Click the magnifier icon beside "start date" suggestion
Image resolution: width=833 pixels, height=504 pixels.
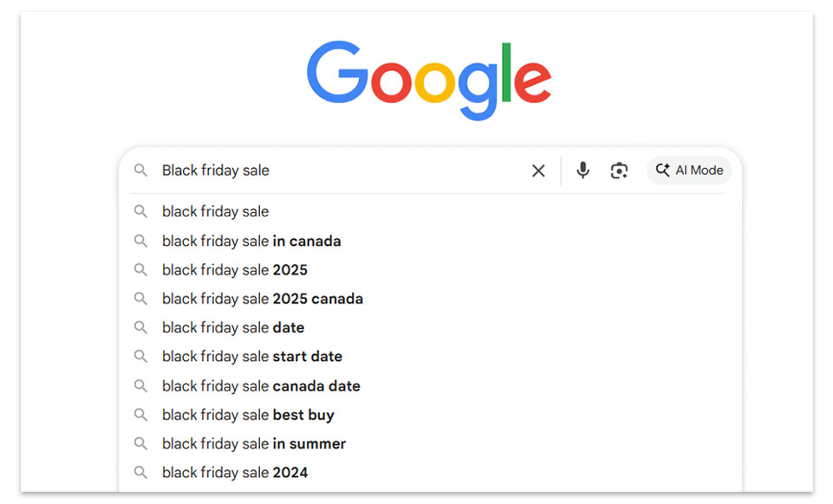click(140, 356)
